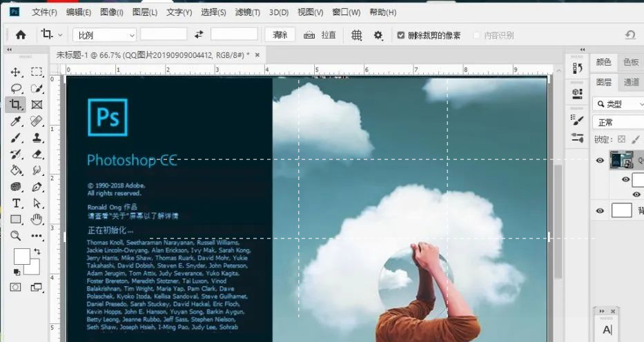Select the Hand tool
The width and height of the screenshot is (644, 342).
coord(37,220)
